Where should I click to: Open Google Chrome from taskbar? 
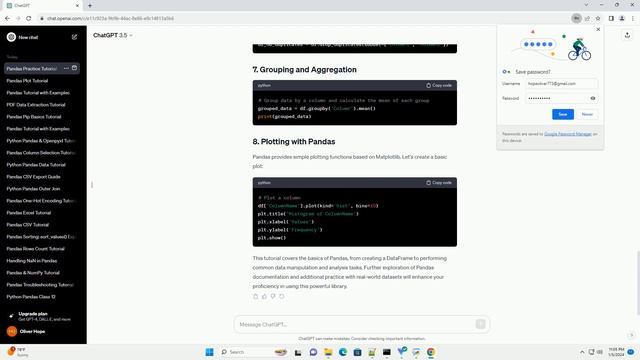coord(431,352)
